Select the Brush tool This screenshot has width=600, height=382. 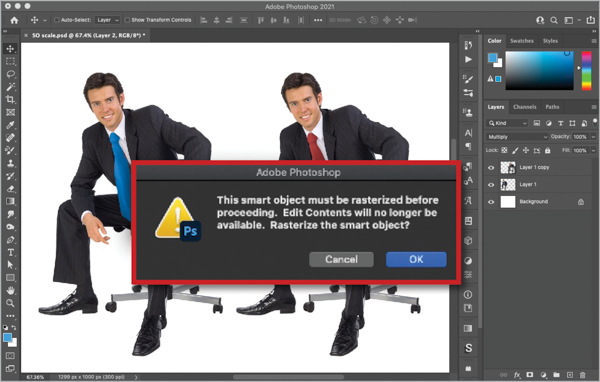tap(10, 150)
